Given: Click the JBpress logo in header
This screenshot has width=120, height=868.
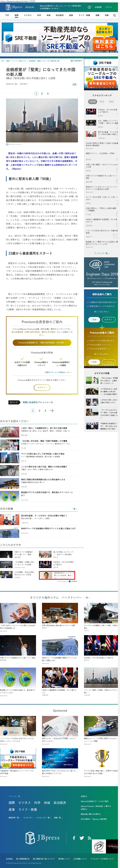Looking at the screenshot, I should [x=14, y=7].
